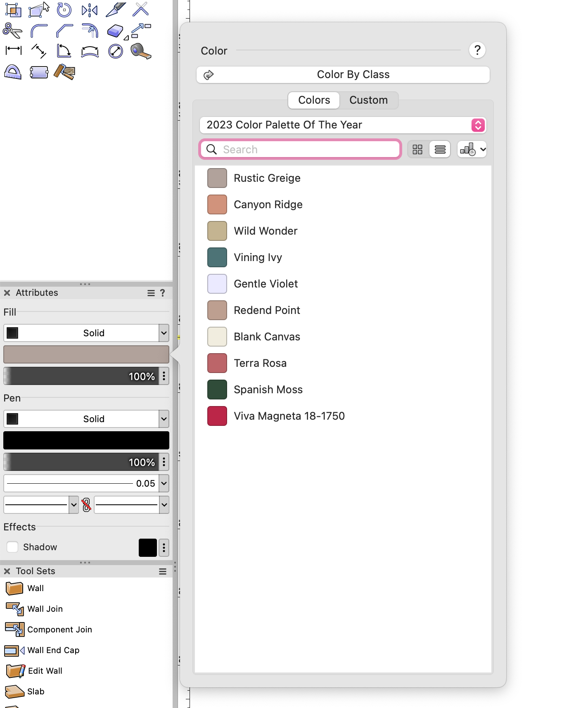The height and width of the screenshot is (708, 588).
Task: Click the color Search field
Action: pos(300,150)
